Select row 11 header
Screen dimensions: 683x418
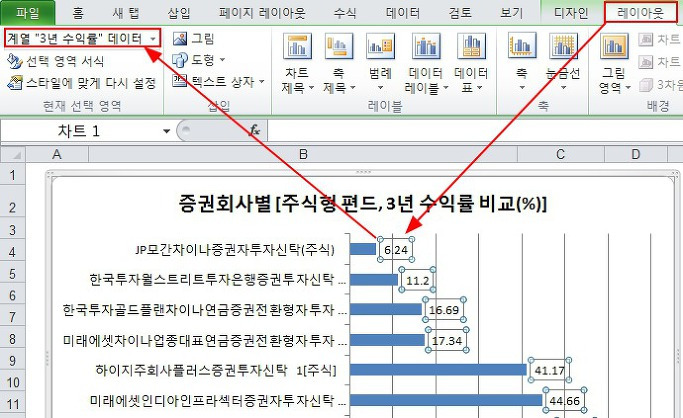point(13,404)
